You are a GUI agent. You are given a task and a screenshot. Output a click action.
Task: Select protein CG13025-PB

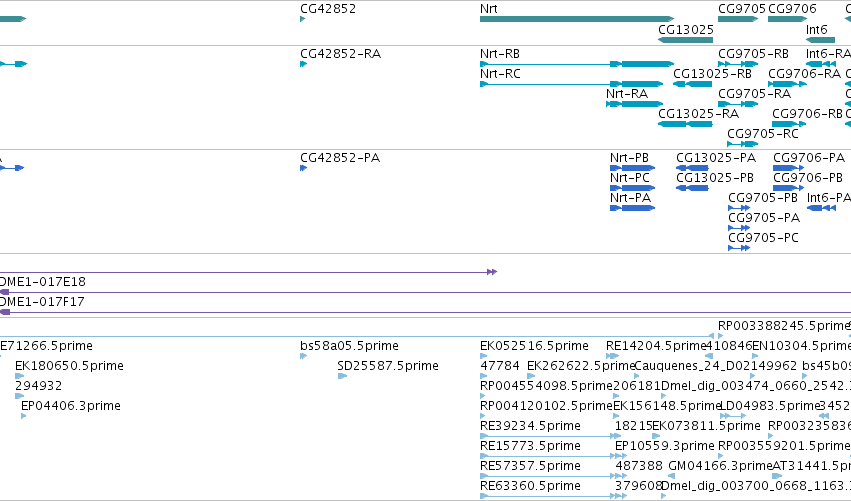[715, 178]
